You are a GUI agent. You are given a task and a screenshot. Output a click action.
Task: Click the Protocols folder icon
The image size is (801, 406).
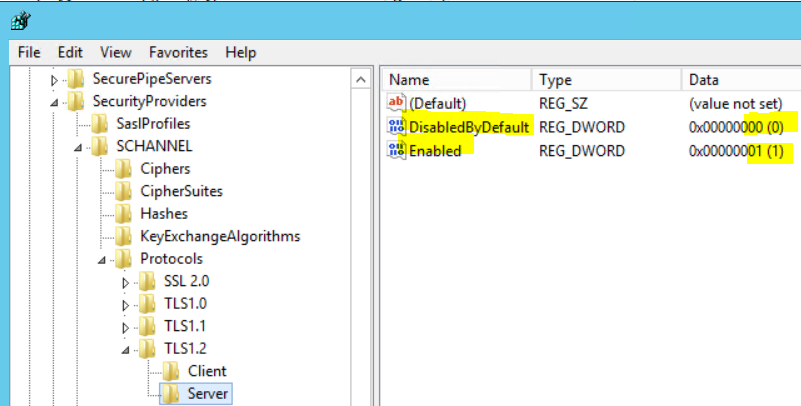124,258
